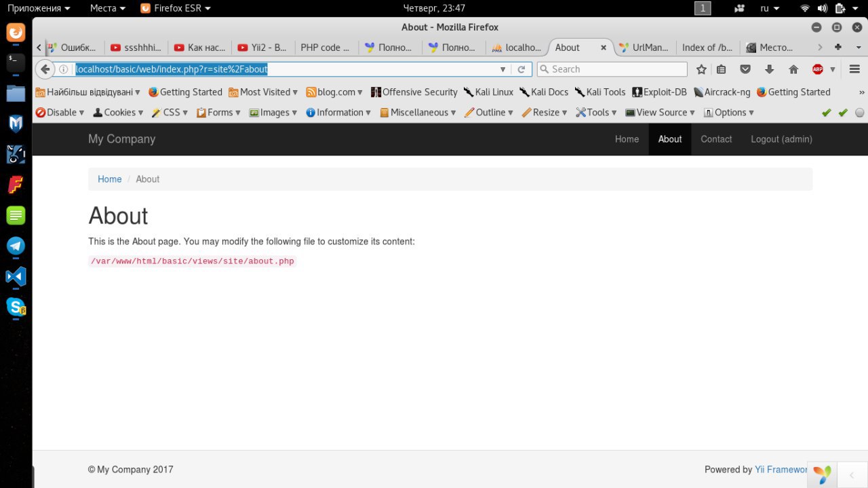Expand the Resize dropdown
868x488 pixels.
(x=545, y=113)
